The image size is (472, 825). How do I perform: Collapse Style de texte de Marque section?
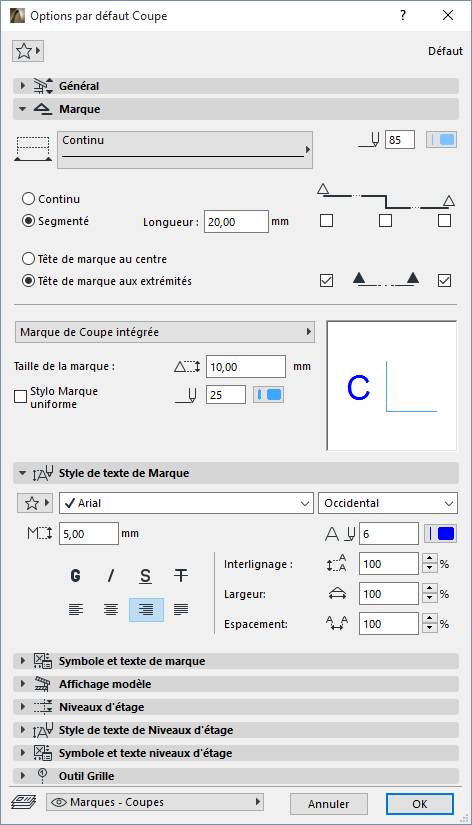pyautogui.click(x=23, y=473)
